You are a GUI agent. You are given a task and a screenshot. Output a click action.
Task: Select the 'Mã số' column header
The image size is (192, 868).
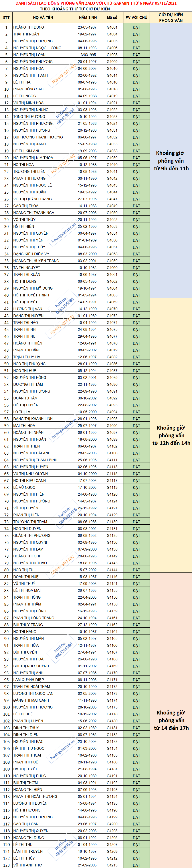tap(112, 18)
